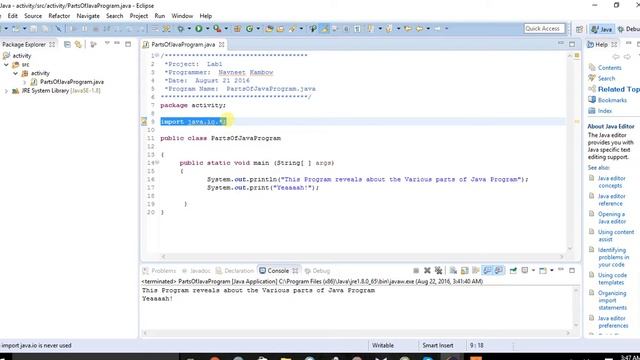Switch to the Java perspective button
The width and height of the screenshot is (640, 360).
[x=602, y=29]
